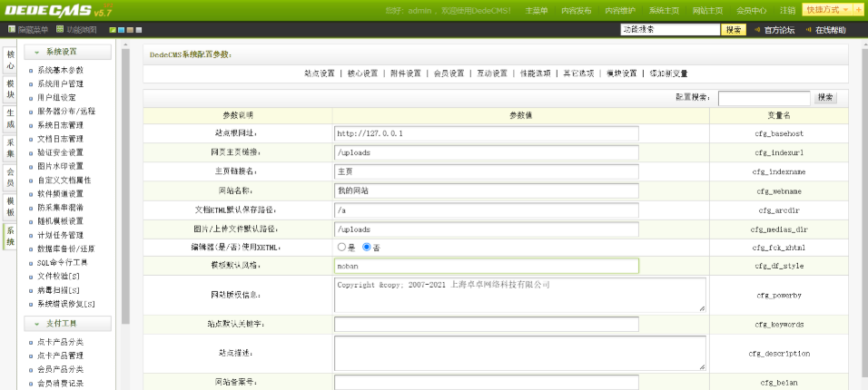Click the hide menu (隐藏菜单) icon
Screen dimensions: 868x390
point(12,29)
